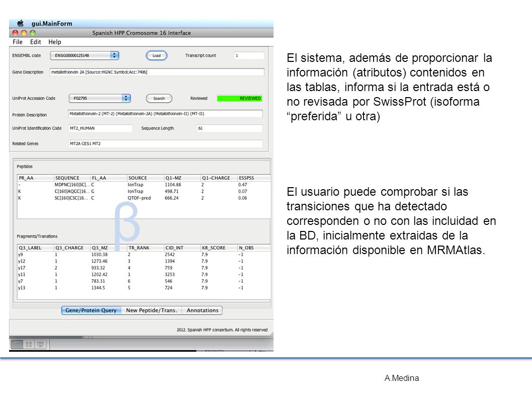Open the File menu
This screenshot has height=399, width=532.
pyautogui.click(x=18, y=42)
